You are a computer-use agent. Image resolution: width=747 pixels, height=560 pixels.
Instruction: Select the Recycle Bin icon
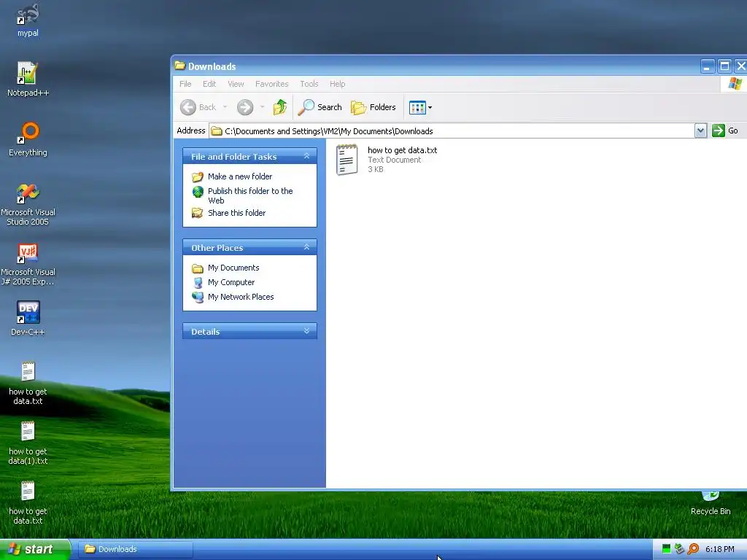pyautogui.click(x=711, y=504)
